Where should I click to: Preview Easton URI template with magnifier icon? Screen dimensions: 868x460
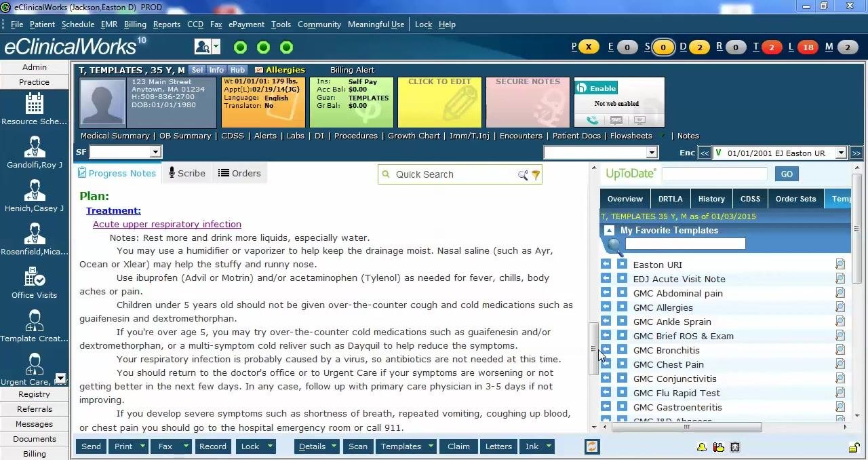(840, 264)
